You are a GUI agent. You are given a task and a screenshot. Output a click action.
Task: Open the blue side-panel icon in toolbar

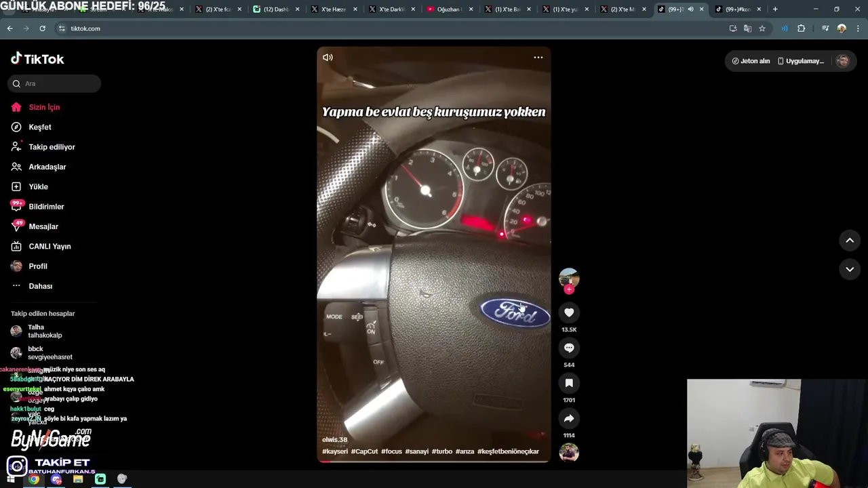pos(785,28)
